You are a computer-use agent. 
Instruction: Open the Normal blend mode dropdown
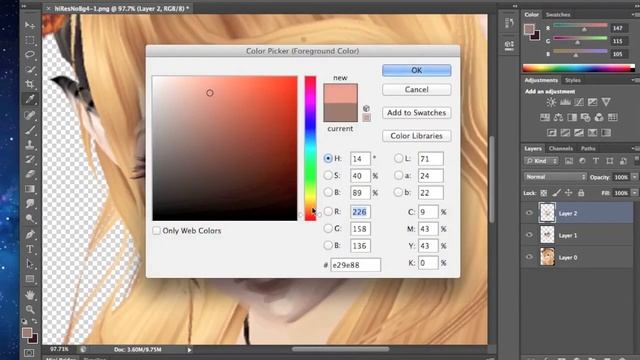555,177
